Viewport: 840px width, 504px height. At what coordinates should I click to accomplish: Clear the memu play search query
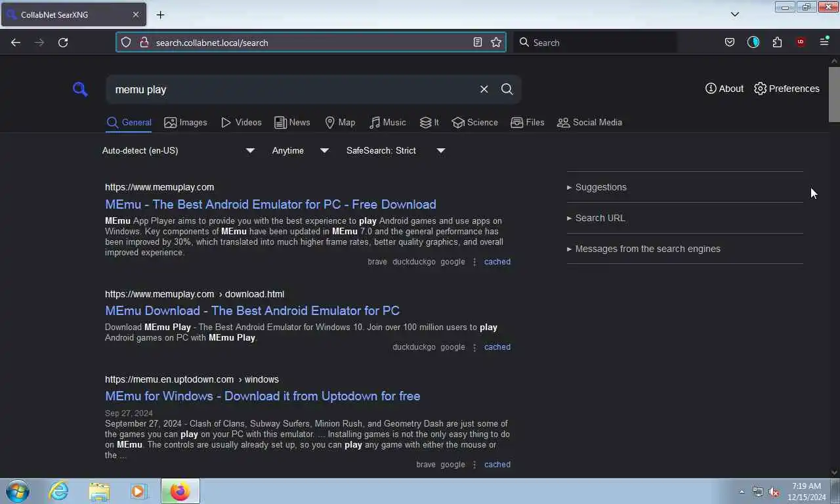click(x=484, y=89)
